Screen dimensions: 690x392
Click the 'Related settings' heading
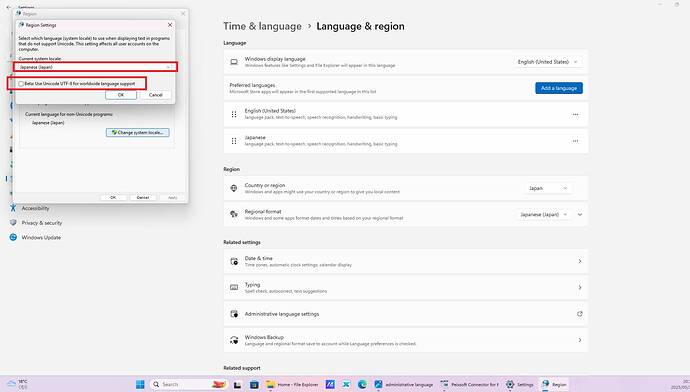click(x=242, y=242)
